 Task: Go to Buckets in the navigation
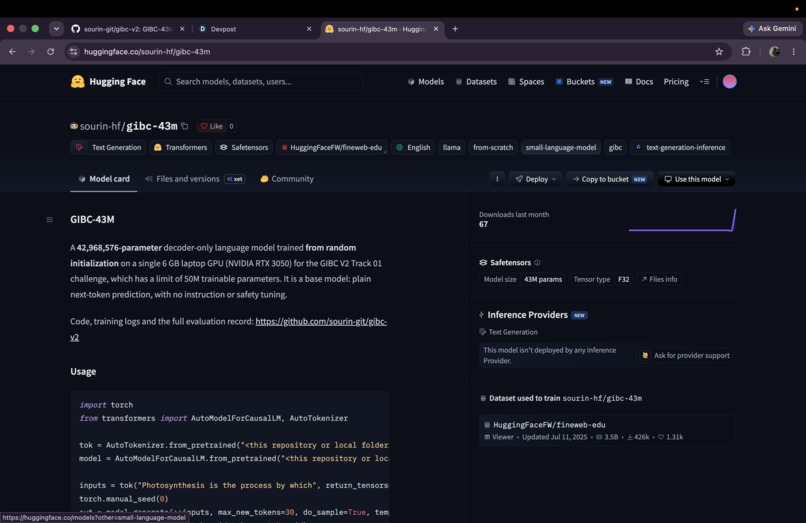click(x=584, y=81)
